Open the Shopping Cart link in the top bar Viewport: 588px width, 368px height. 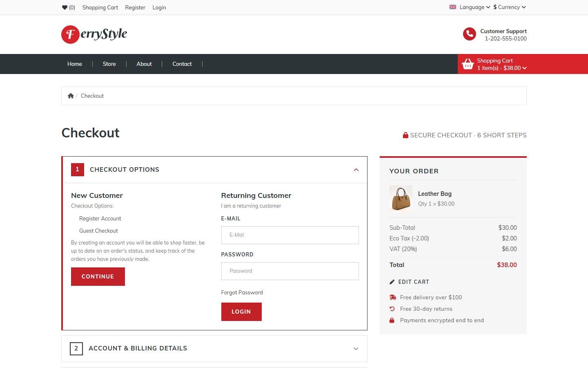pyautogui.click(x=100, y=7)
